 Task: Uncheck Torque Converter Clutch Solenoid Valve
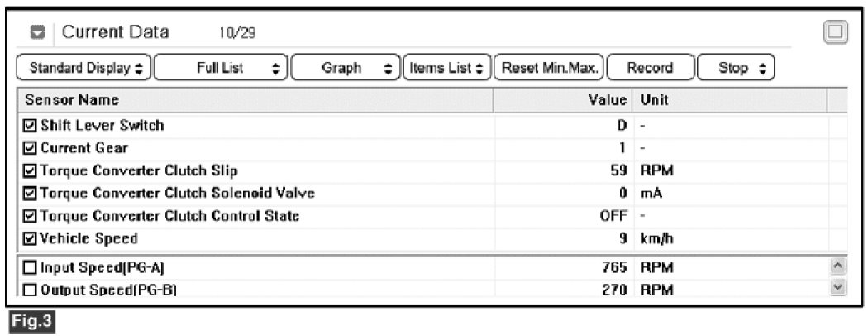click(x=31, y=194)
